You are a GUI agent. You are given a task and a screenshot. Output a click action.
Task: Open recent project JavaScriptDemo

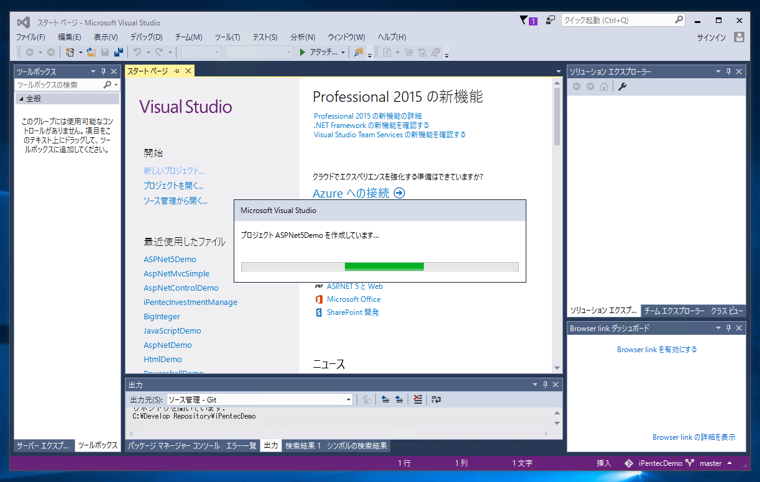point(172,331)
